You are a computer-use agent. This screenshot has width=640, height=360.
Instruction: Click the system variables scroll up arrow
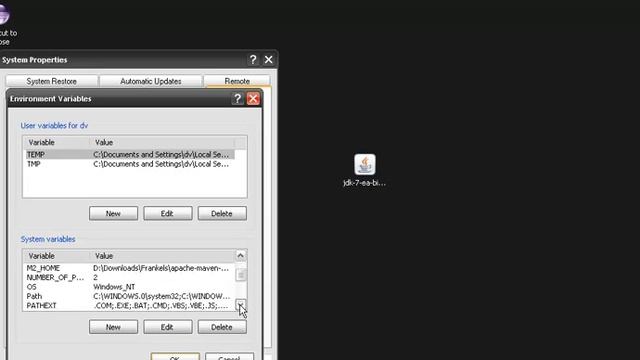(241, 256)
